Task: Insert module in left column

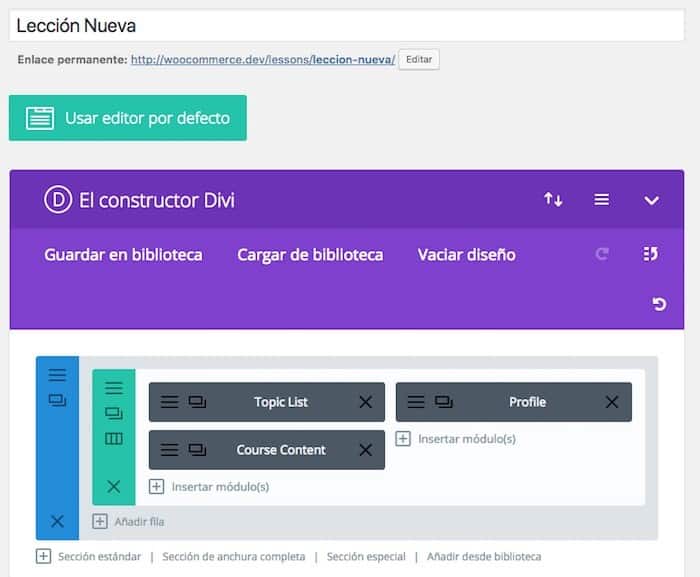Action: pos(209,487)
